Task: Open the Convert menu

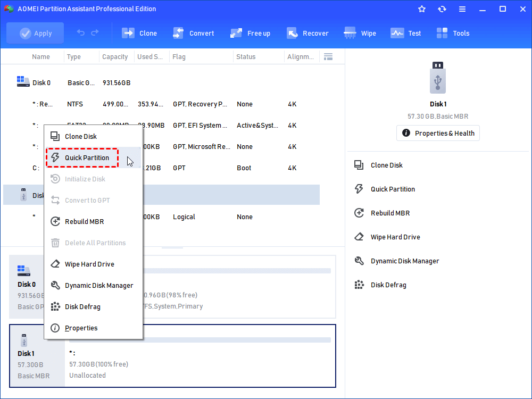Action: tap(194, 33)
